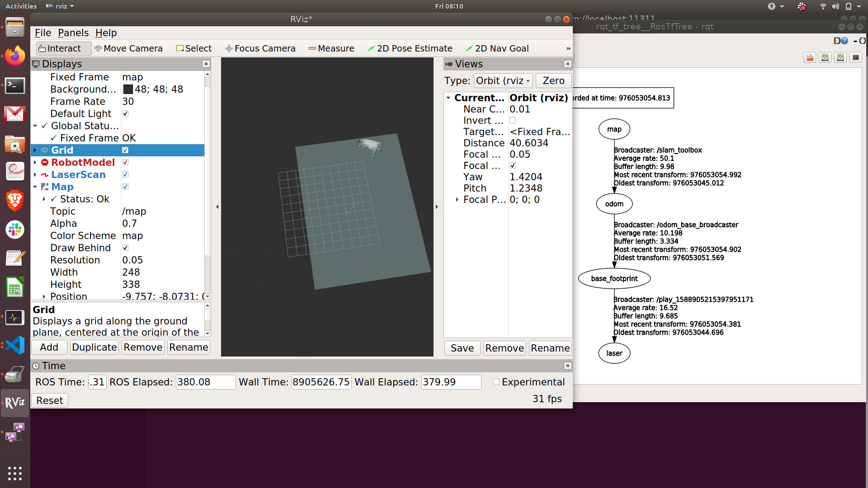Expand the Focal Point settings
The width and height of the screenshot is (868, 488).
[x=457, y=200]
